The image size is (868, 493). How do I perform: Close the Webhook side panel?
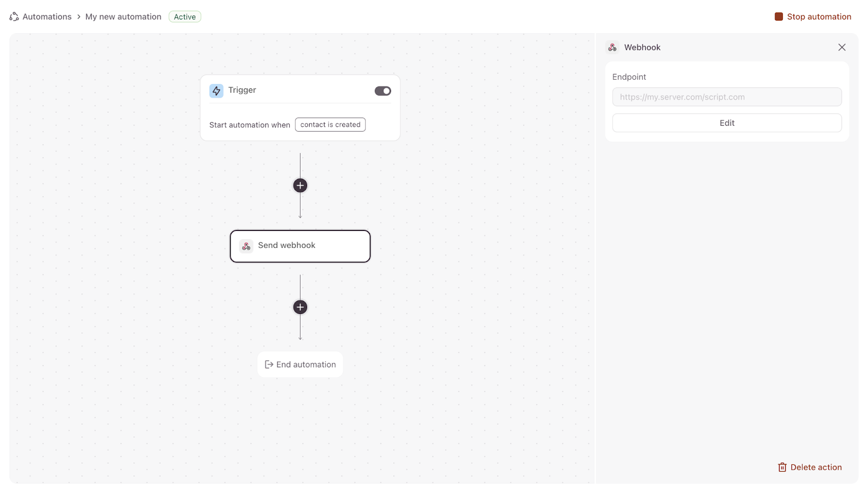[x=841, y=48]
